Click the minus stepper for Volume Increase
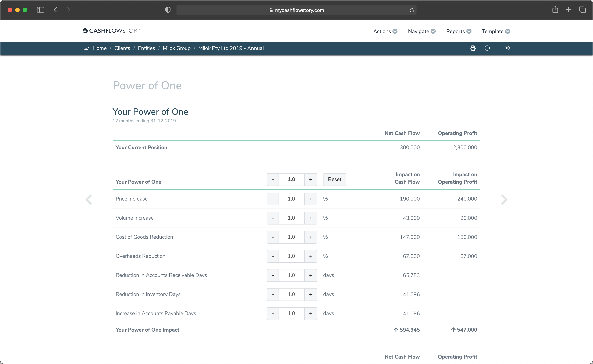Image resolution: width=593 pixels, height=364 pixels. pos(273,218)
